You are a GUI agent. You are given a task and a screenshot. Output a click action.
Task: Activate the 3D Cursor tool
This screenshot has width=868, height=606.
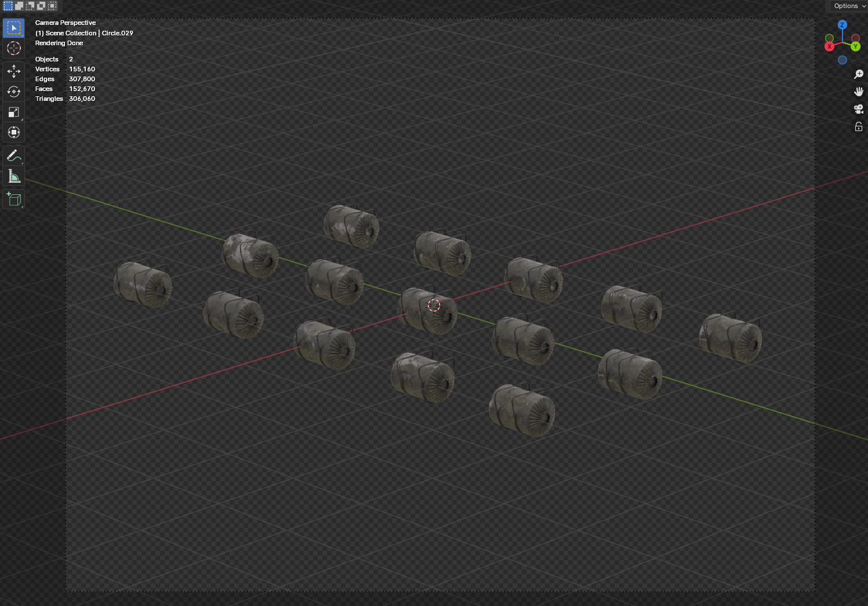coord(14,48)
